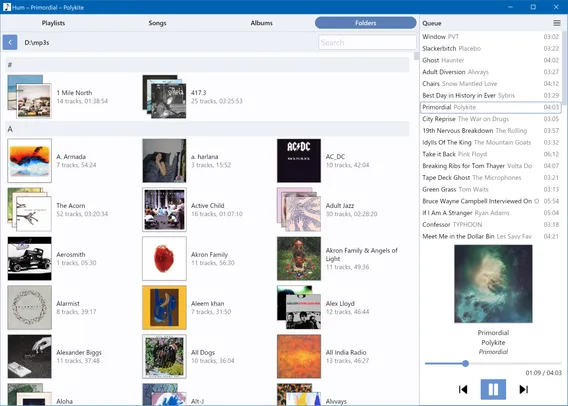The width and height of the screenshot is (568, 406).
Task: Open the Alexander Biggs cover
Action: pos(29,356)
